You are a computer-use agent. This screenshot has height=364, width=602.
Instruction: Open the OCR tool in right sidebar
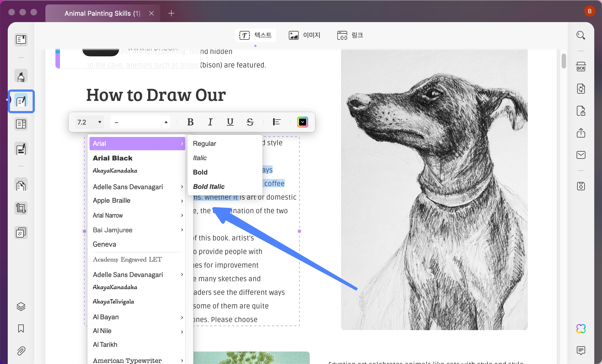click(x=581, y=67)
